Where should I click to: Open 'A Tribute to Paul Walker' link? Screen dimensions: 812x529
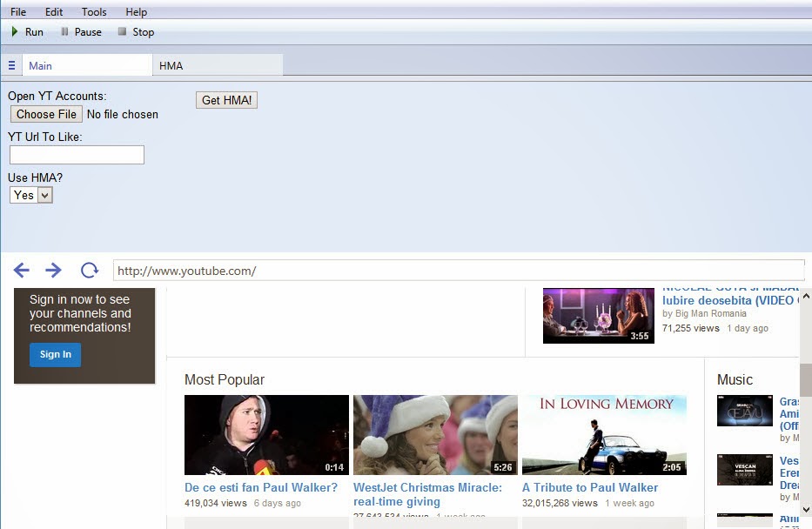(590, 487)
